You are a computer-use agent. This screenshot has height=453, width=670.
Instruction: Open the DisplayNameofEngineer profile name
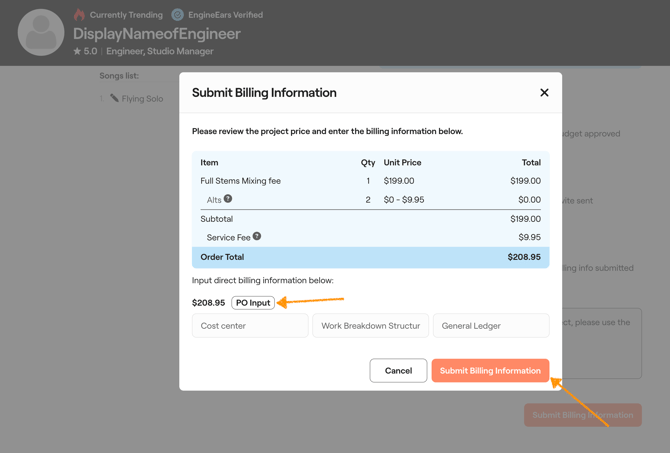pyautogui.click(x=156, y=34)
